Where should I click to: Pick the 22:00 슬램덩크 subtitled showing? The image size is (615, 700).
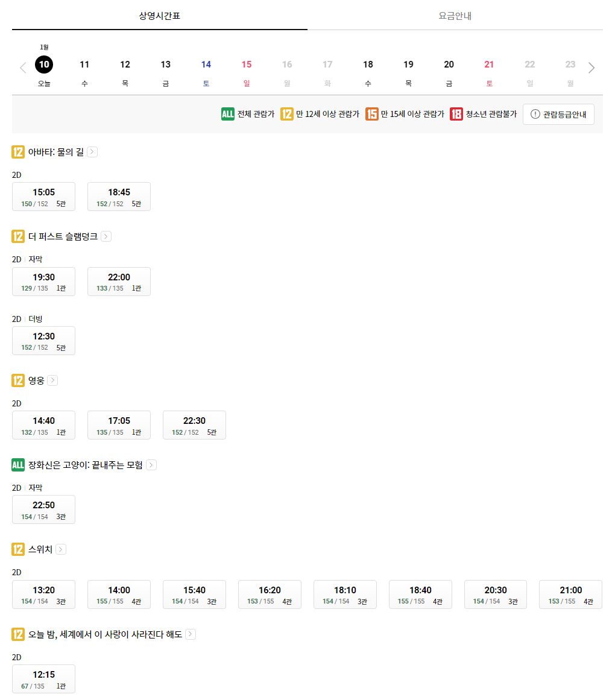119,281
